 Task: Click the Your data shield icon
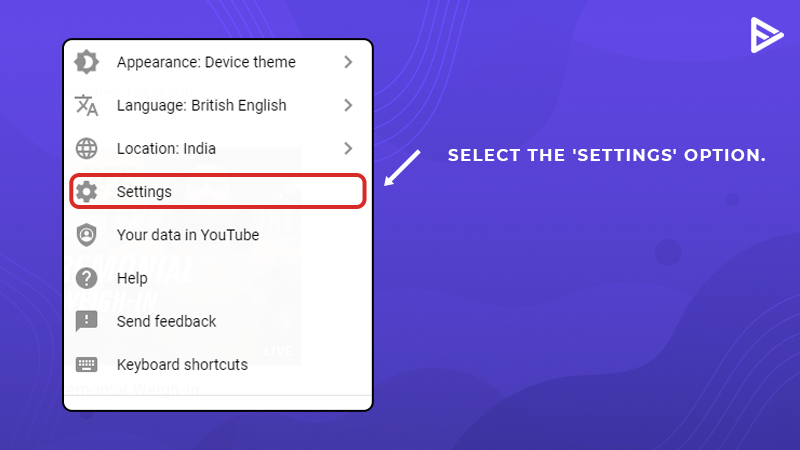[x=86, y=235]
